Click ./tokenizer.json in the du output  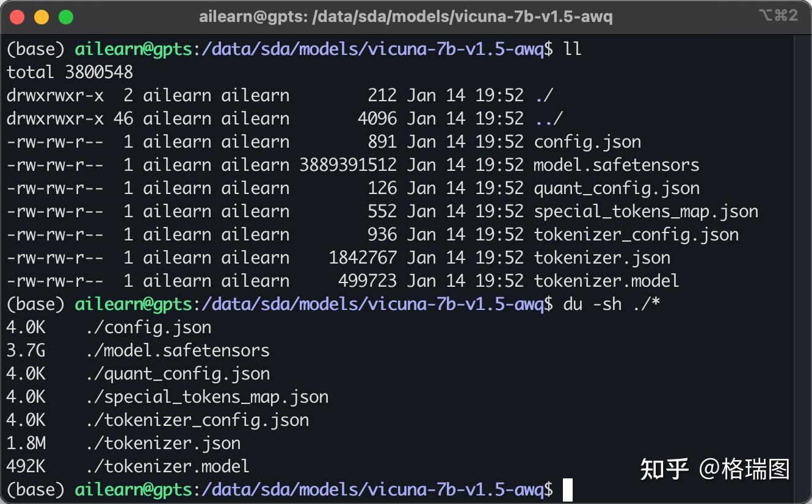pos(163,443)
